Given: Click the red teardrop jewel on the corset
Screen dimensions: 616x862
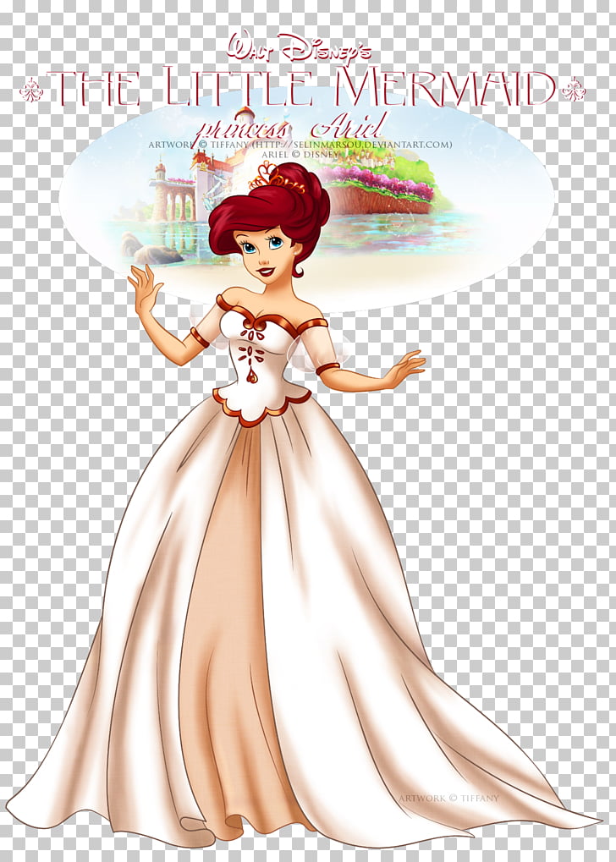Looking at the screenshot, I should [252, 376].
